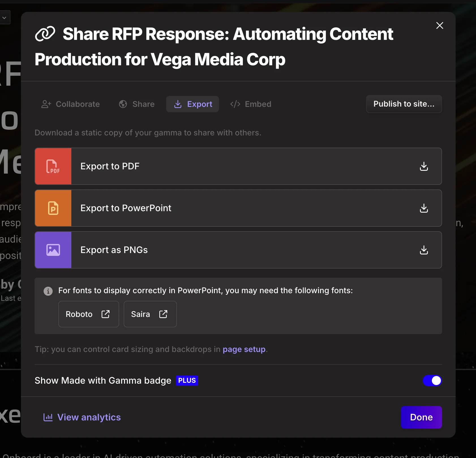Click the Done button

[x=421, y=417]
